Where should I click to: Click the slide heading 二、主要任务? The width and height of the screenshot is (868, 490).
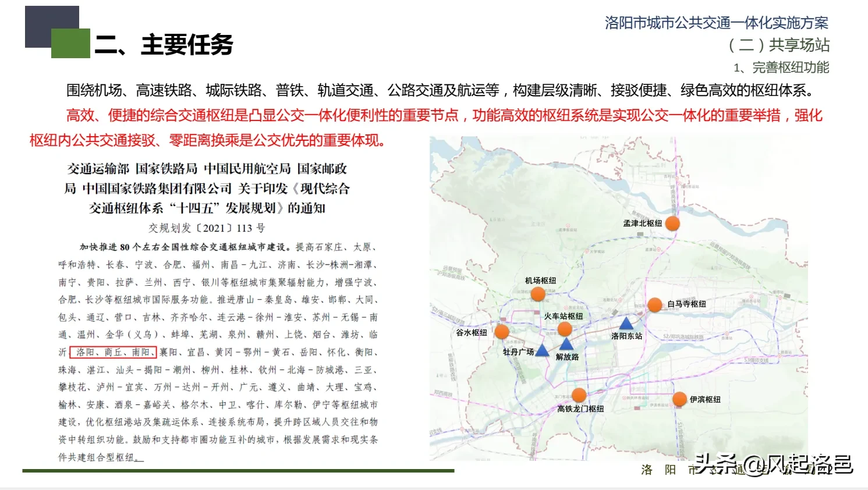(164, 45)
